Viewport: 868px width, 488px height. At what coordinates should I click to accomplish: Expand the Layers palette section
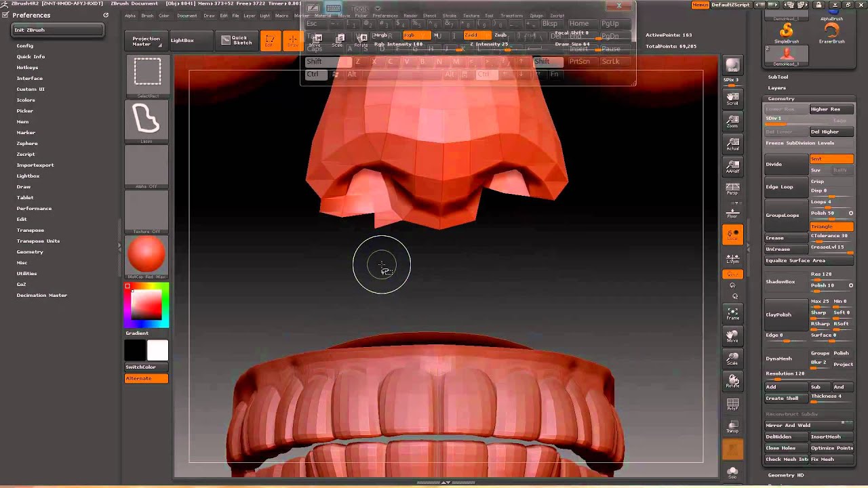click(x=777, y=87)
